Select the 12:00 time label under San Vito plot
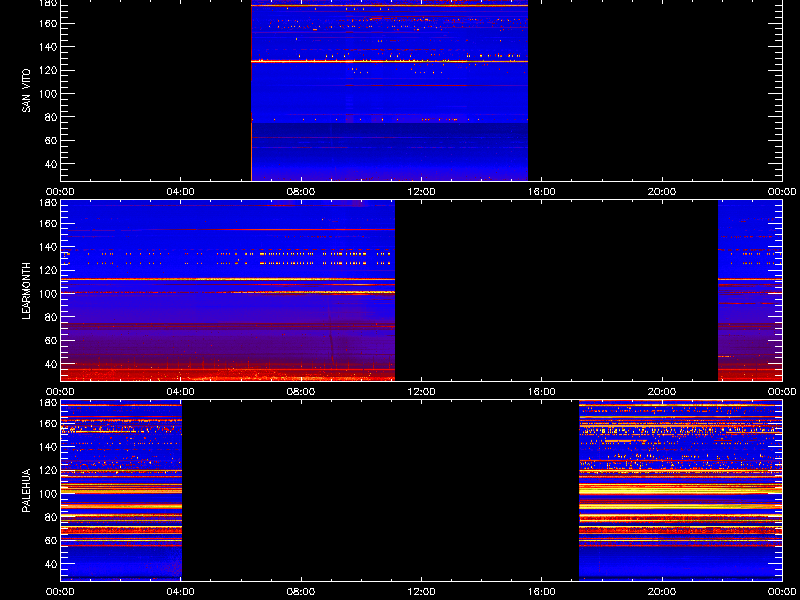This screenshot has height=600, width=800. click(421, 192)
